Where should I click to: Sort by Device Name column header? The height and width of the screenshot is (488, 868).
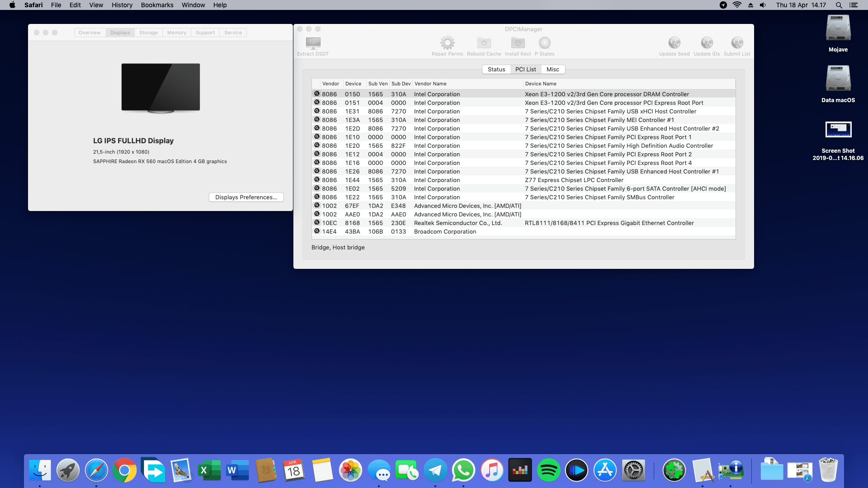[541, 84]
